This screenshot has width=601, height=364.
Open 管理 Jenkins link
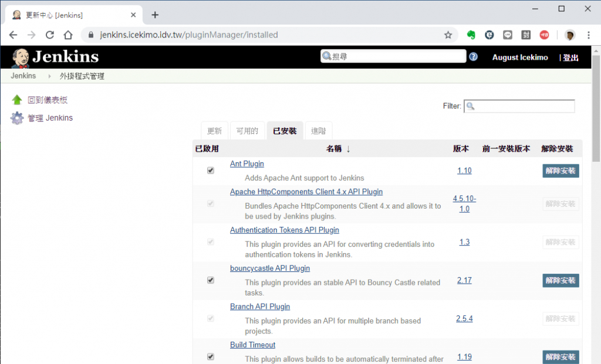pos(50,118)
